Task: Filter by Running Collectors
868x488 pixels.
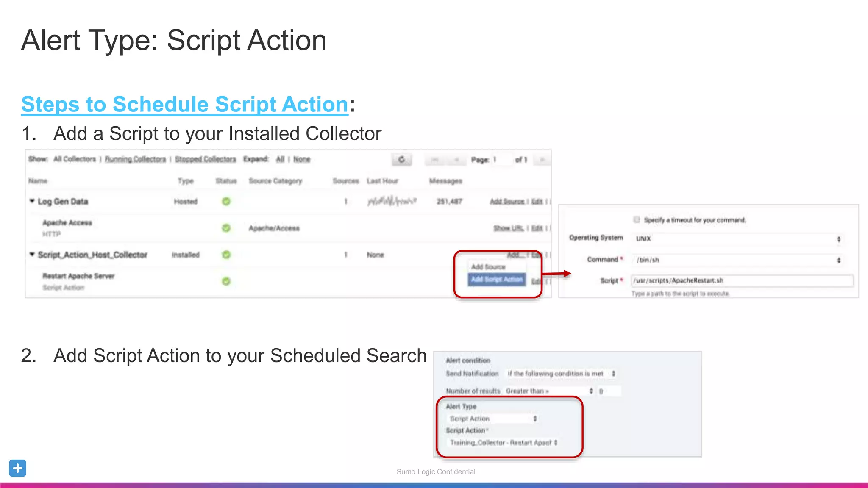Action: click(135, 159)
